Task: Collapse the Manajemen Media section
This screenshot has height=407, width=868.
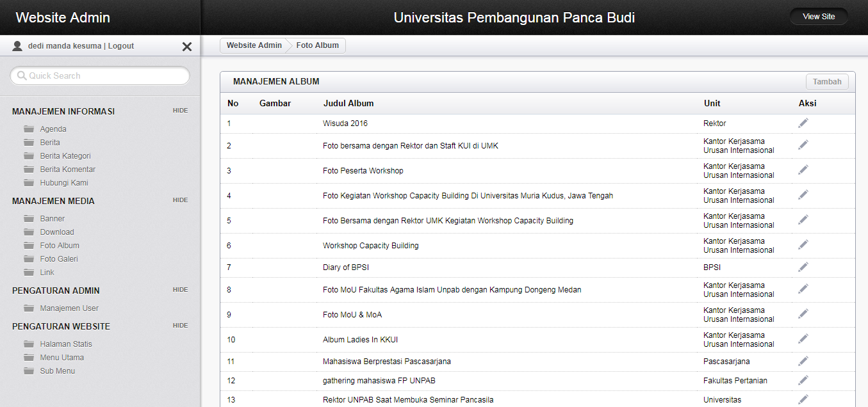Action: click(x=180, y=200)
